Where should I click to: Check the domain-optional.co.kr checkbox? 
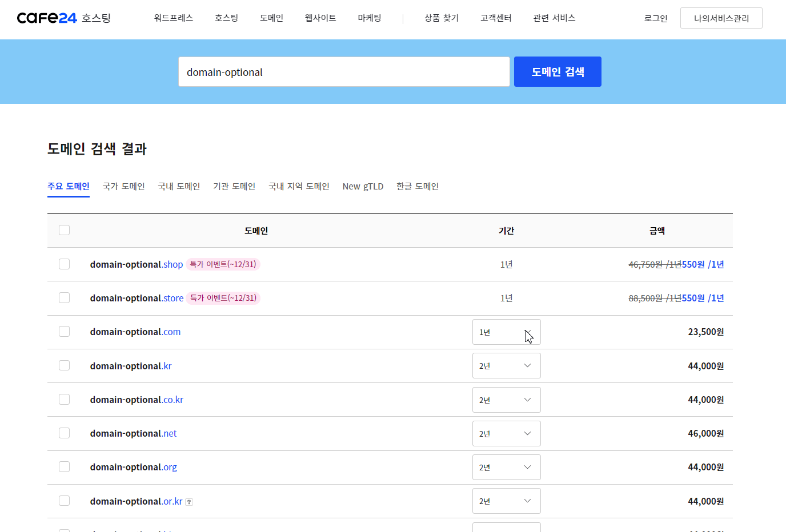(x=64, y=399)
